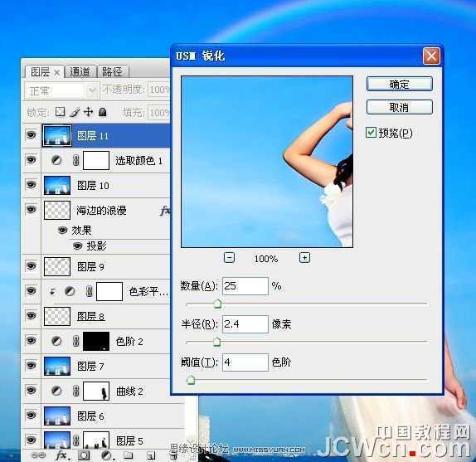Click the USM dialog preview image
This screenshot has width=476, height=462.
[267, 162]
